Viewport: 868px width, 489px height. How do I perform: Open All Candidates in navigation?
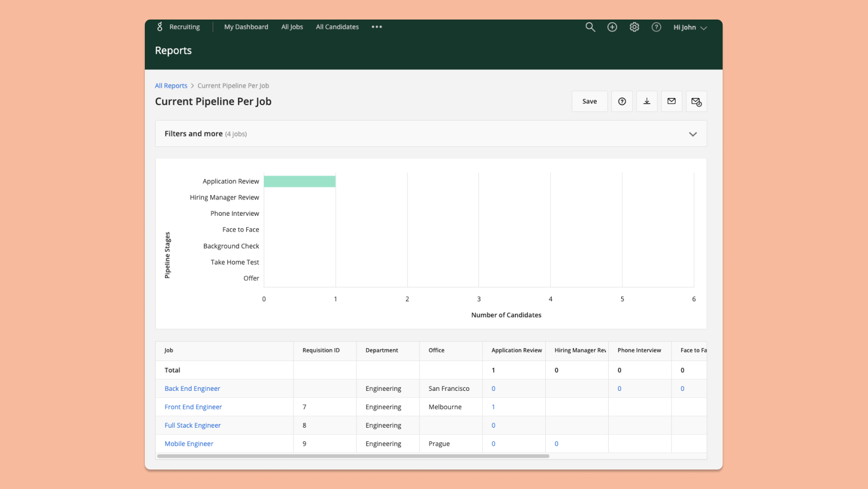(x=337, y=27)
